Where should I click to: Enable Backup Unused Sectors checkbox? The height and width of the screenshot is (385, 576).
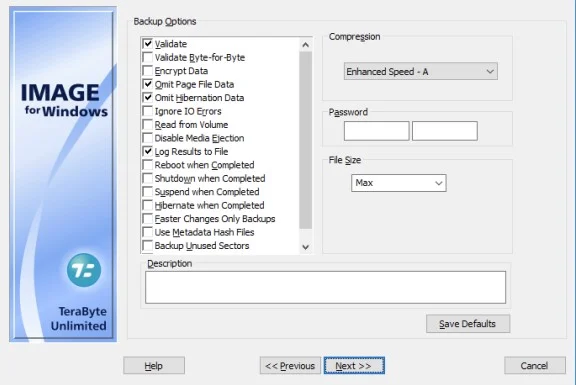[148, 246]
